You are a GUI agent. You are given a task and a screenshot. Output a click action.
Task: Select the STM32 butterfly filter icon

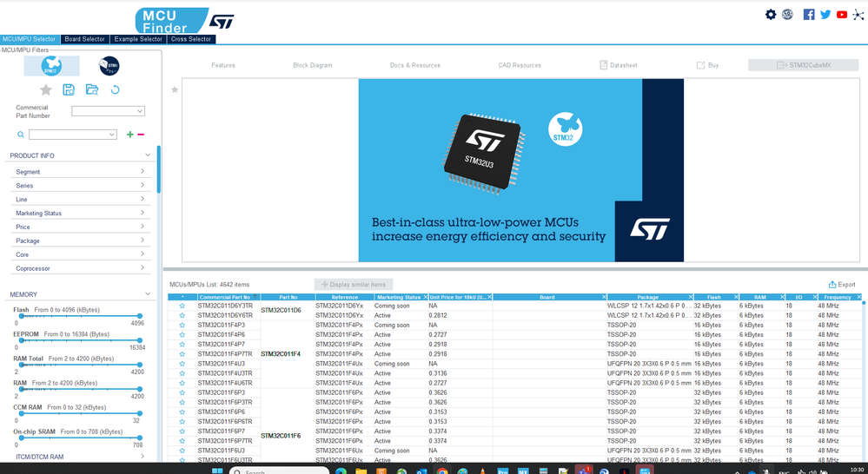(x=51, y=65)
